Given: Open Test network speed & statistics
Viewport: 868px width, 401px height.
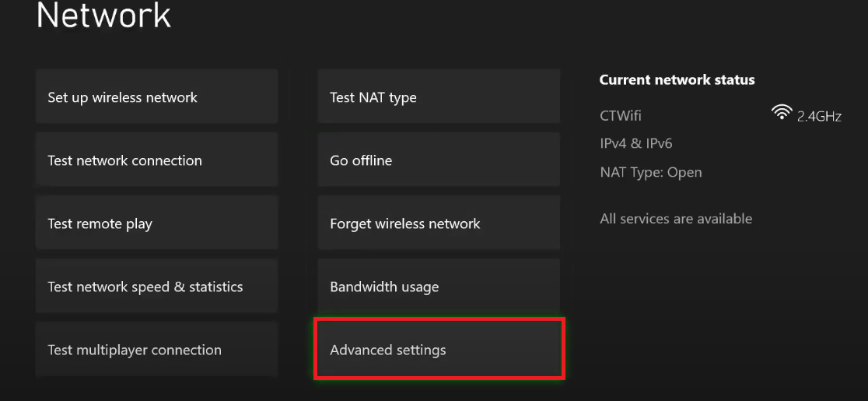Looking at the screenshot, I should [x=156, y=287].
